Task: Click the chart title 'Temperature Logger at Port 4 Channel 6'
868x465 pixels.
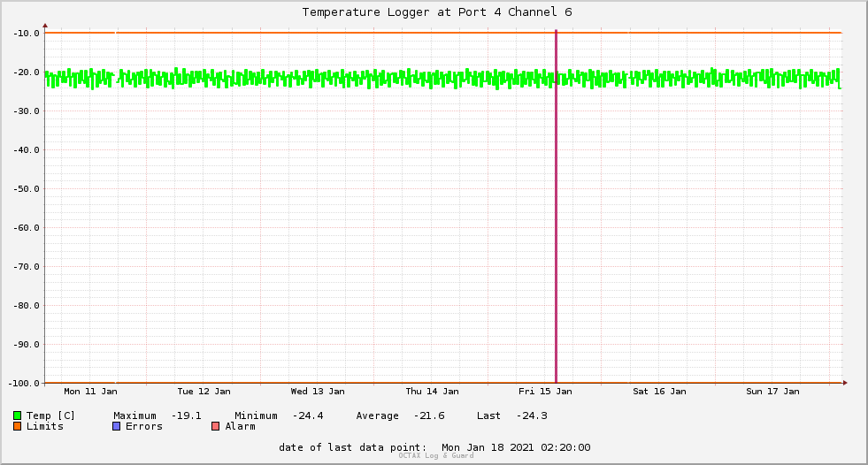Action: tap(437, 12)
